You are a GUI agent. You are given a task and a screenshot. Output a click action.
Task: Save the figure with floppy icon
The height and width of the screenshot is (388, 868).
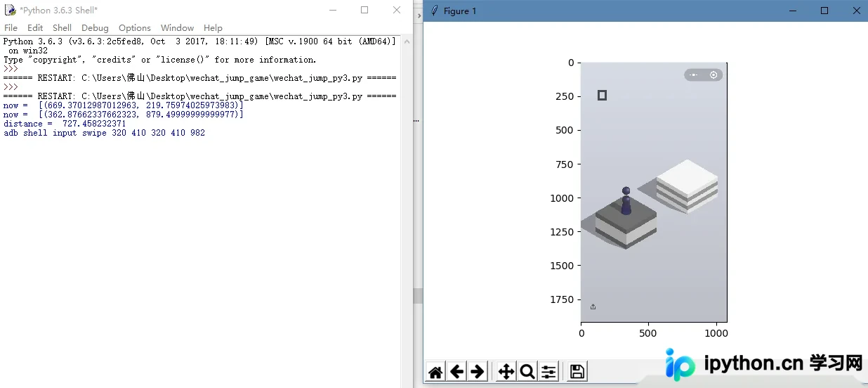(577, 372)
